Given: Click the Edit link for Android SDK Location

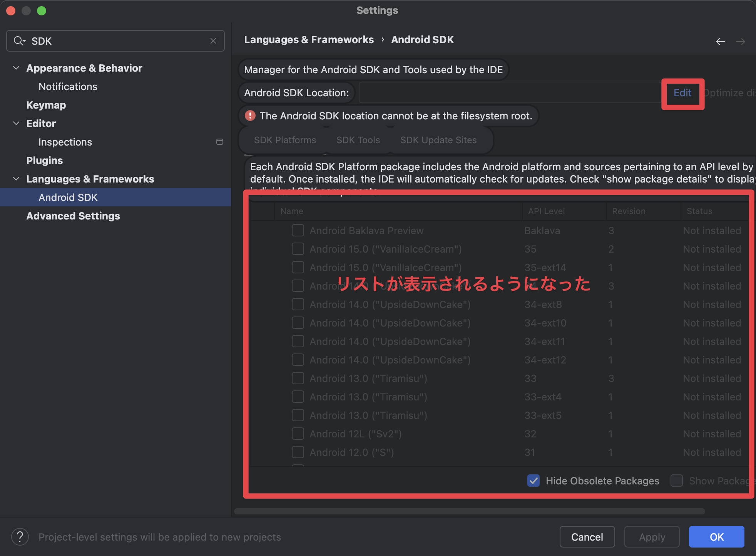Looking at the screenshot, I should (682, 93).
